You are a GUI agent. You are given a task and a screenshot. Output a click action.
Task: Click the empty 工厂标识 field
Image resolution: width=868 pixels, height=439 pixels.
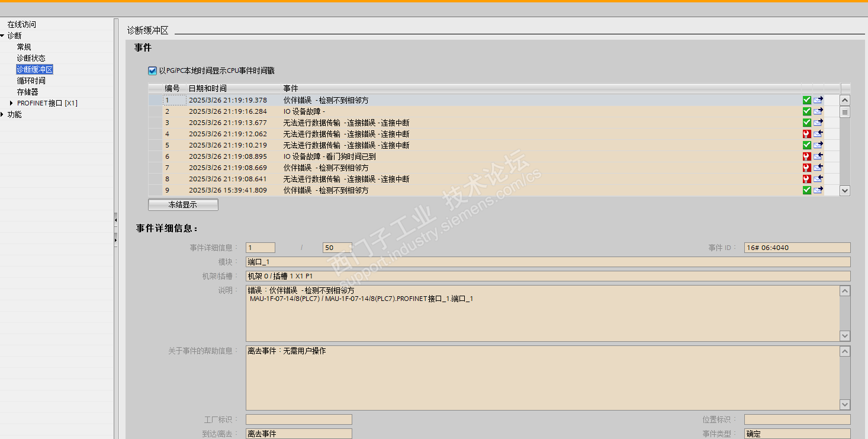[299, 419]
